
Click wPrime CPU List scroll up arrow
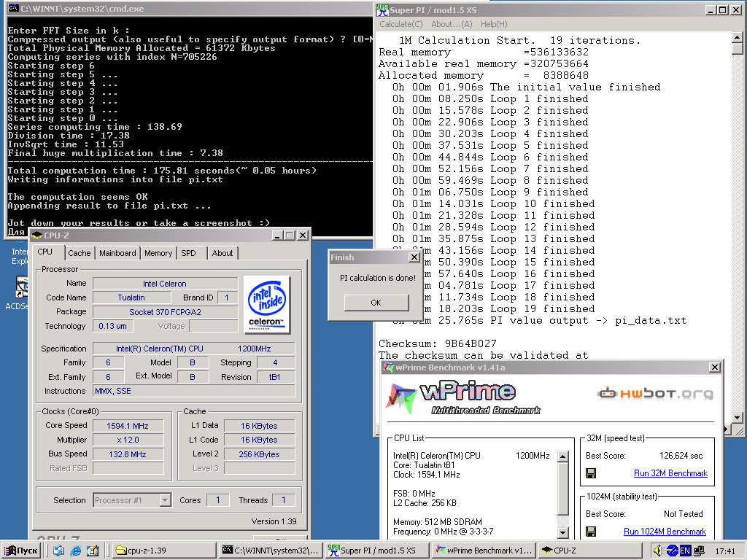tap(562, 456)
